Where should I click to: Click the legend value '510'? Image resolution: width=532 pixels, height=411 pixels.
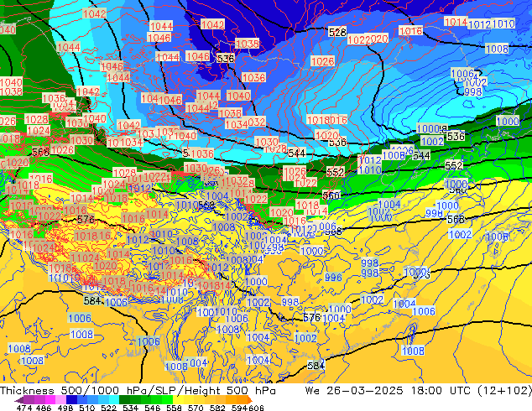[87, 408]
